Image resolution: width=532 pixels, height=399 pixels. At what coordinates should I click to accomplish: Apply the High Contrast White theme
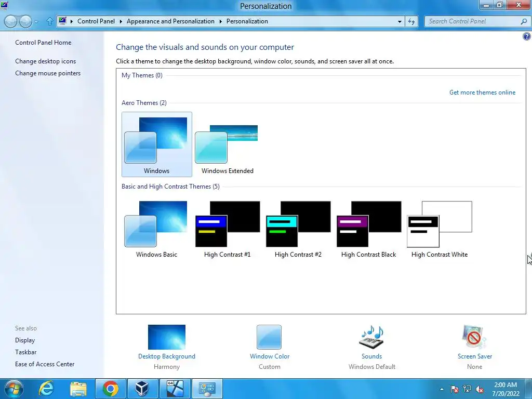(x=440, y=228)
